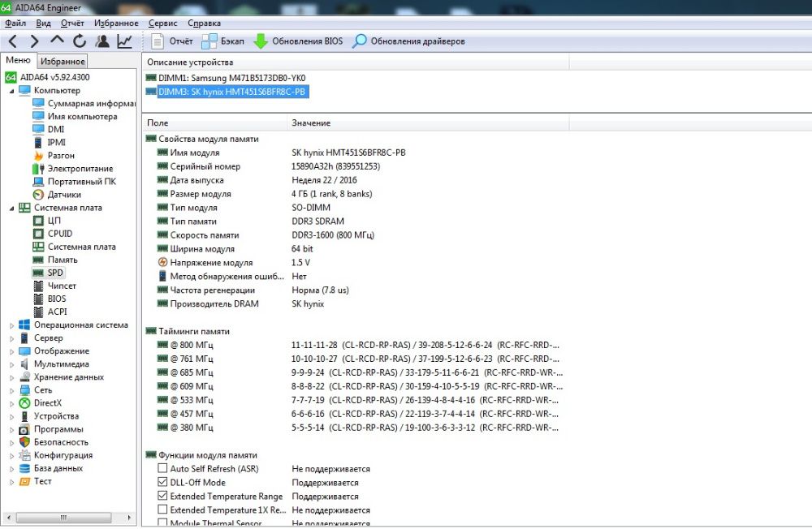This screenshot has width=812, height=529.
Task: Click the Устройства icon in tree
Action: coord(24,416)
